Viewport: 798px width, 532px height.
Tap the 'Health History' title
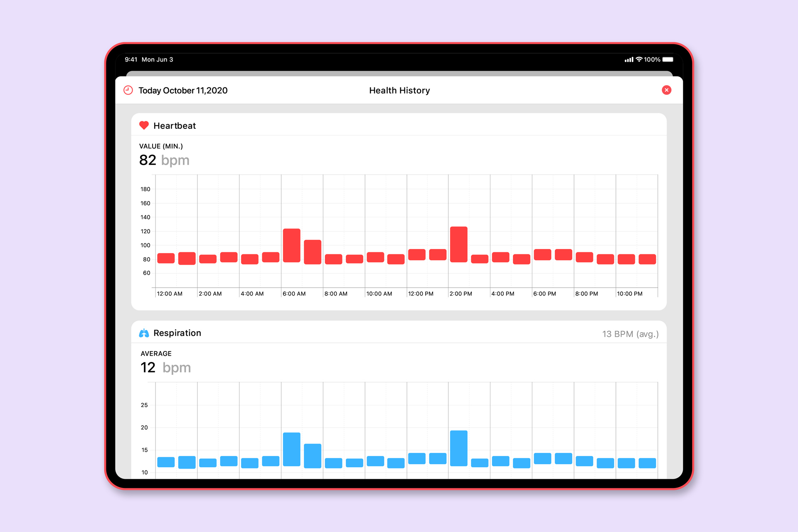tap(399, 91)
